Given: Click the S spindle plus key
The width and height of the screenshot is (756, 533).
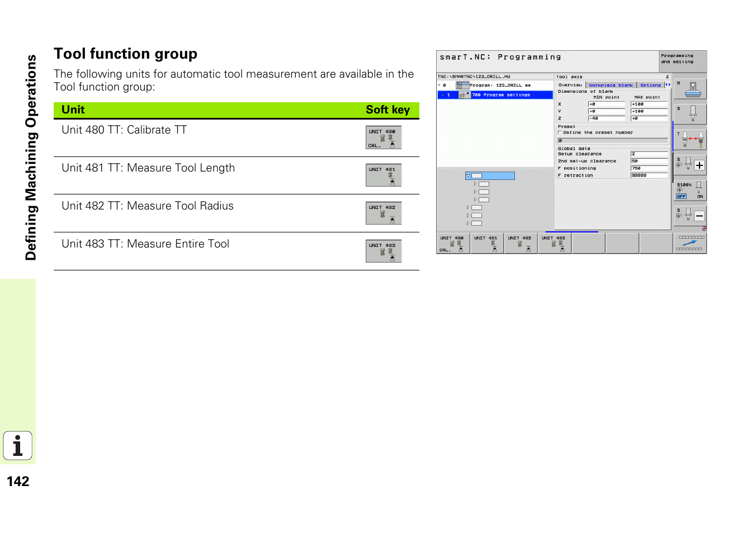Looking at the screenshot, I should 690,164.
